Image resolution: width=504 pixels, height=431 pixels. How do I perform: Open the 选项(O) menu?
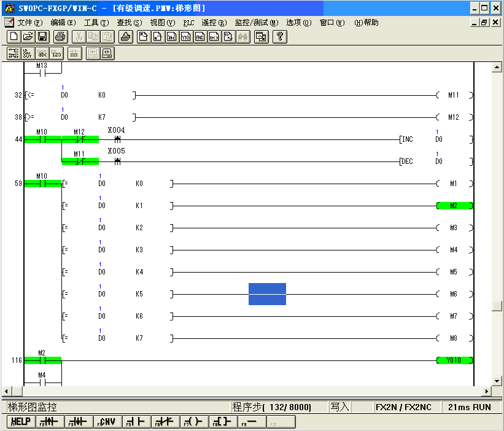pos(298,23)
